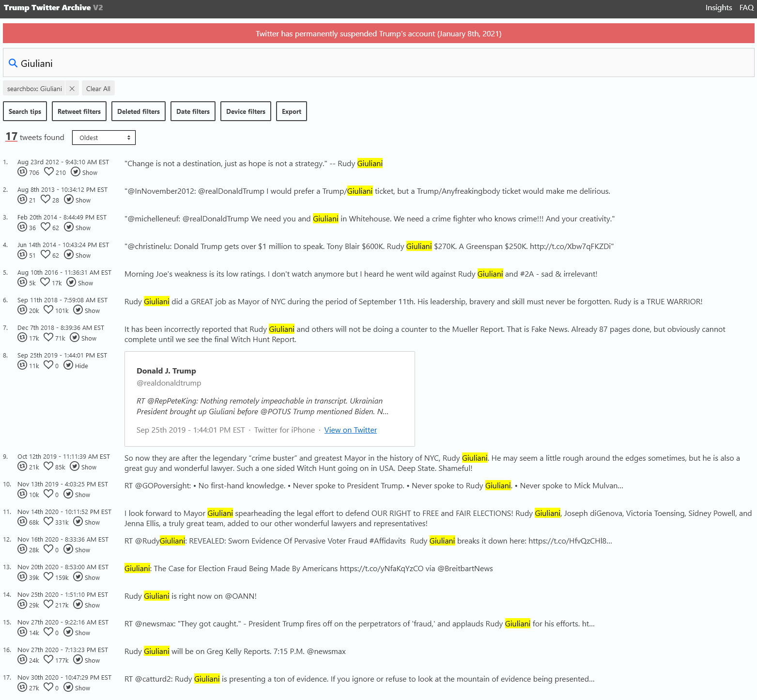Viewport: 757px width, 700px height.
Task: Click Twitter icon on Jun 14th 2014 tweet
Action: tap(69, 254)
